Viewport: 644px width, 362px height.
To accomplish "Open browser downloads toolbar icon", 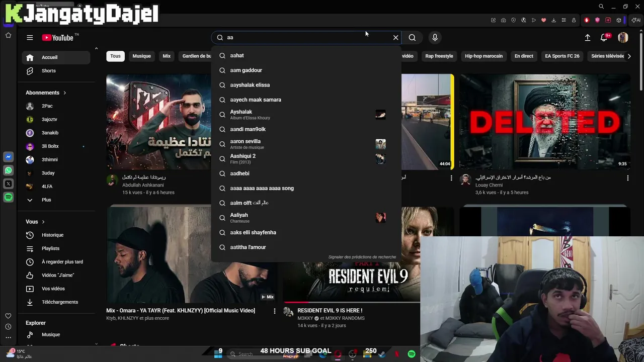I will point(553,20).
